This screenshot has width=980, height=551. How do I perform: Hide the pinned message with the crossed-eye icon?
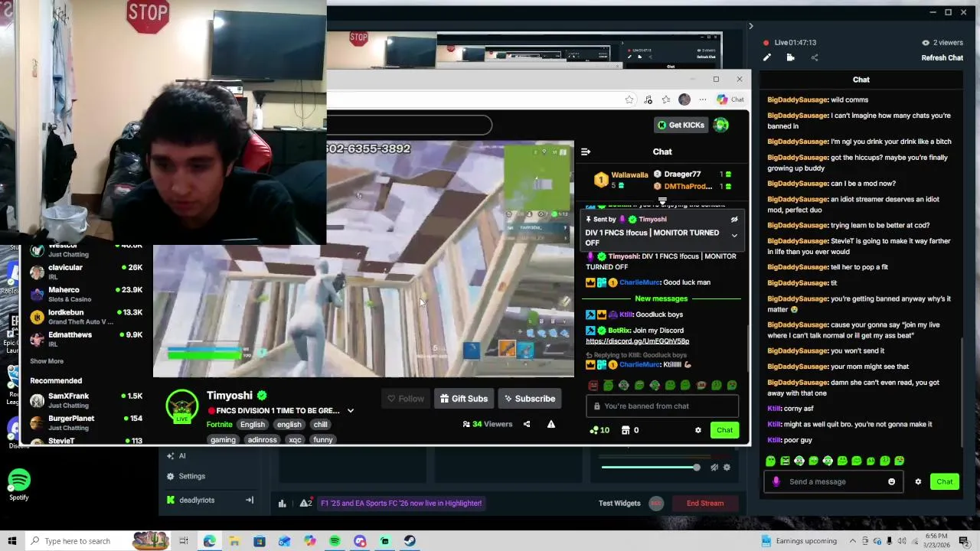pyautogui.click(x=733, y=220)
